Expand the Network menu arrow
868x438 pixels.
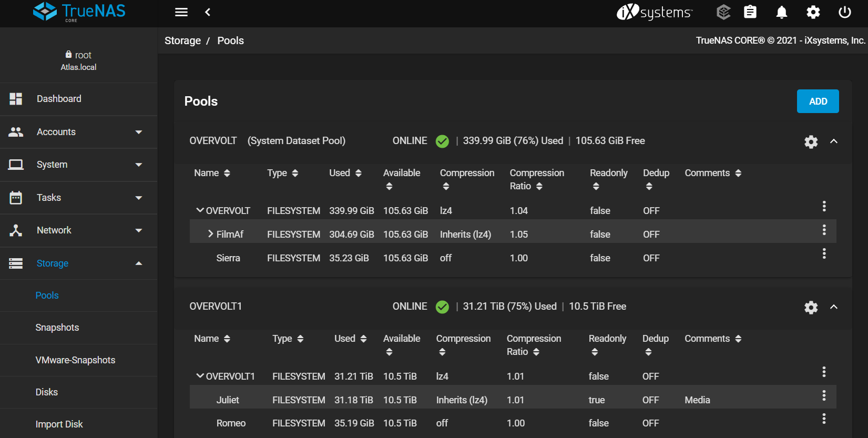pyautogui.click(x=139, y=230)
